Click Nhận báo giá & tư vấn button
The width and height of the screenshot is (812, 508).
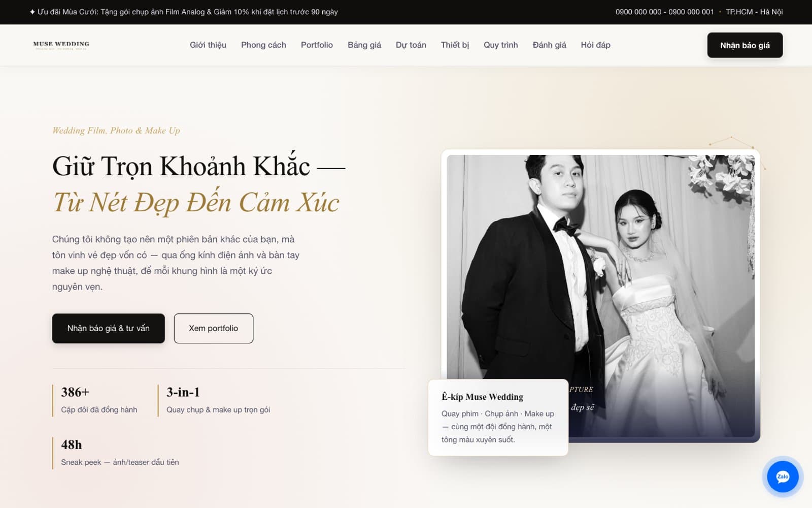tap(108, 328)
